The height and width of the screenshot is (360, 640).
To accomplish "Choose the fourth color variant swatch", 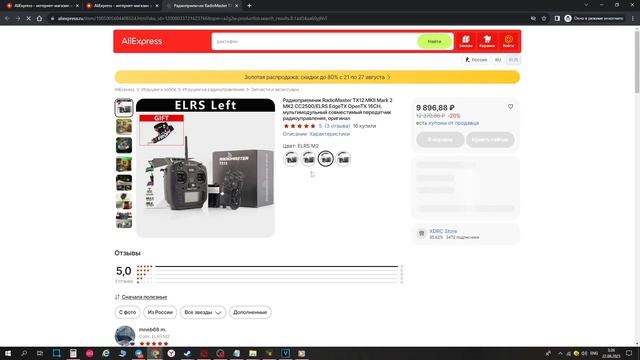I will (x=343, y=158).
